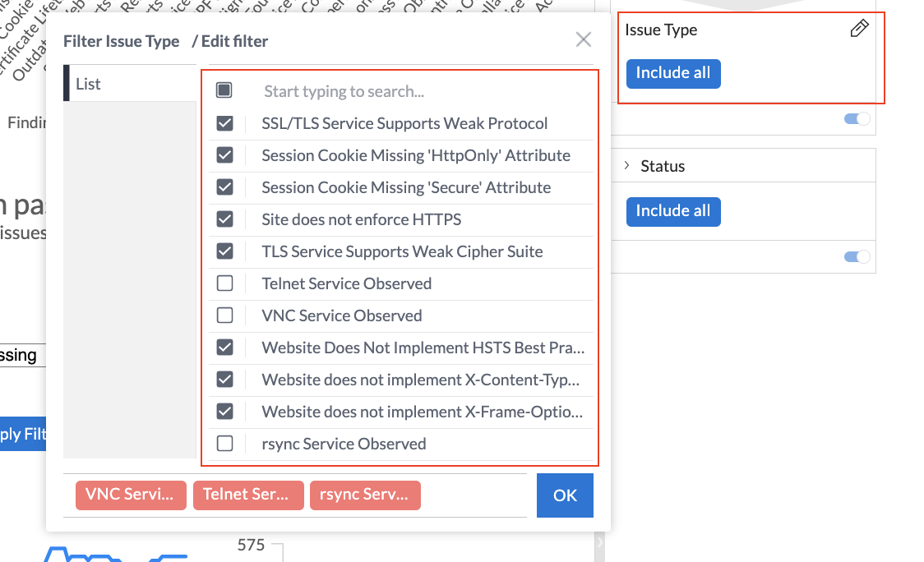Close the Filter Issue Type dialog

(584, 39)
